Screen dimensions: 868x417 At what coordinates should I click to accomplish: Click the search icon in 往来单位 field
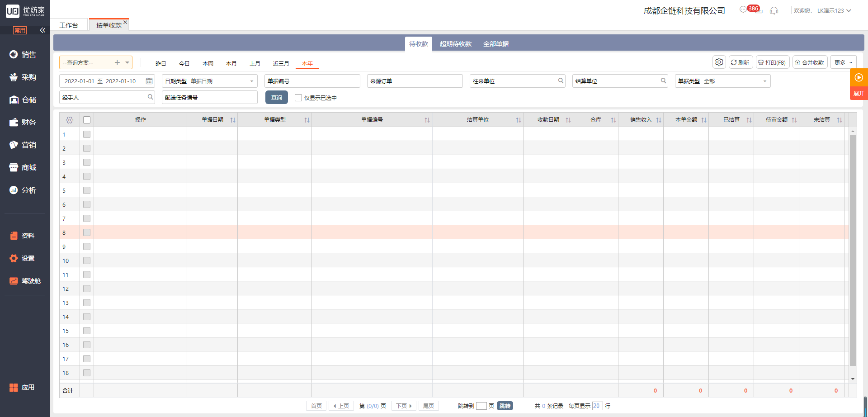pos(561,81)
